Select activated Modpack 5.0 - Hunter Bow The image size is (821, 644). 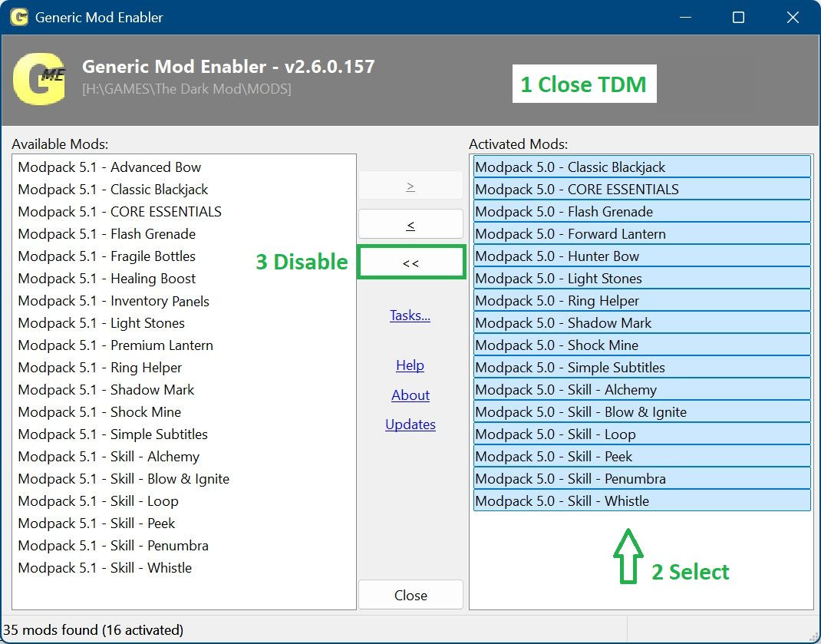642,256
